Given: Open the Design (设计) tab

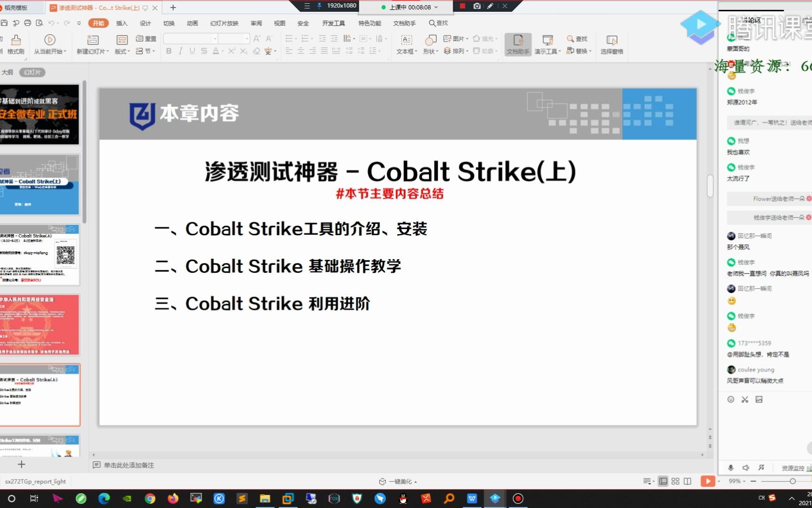Looking at the screenshot, I should coord(145,23).
